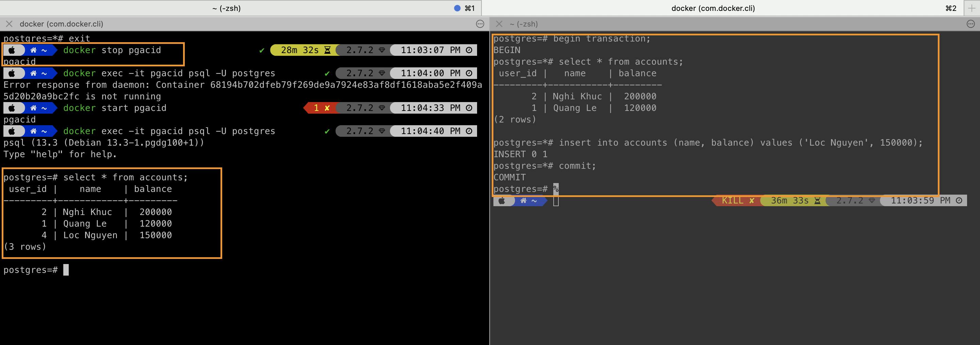Click "(2 rows)" in the right pane

point(515,119)
